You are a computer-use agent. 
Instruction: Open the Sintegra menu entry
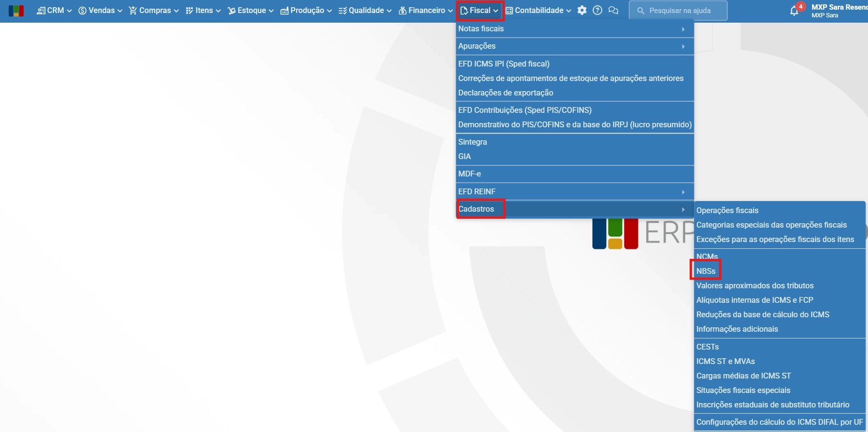pos(575,142)
